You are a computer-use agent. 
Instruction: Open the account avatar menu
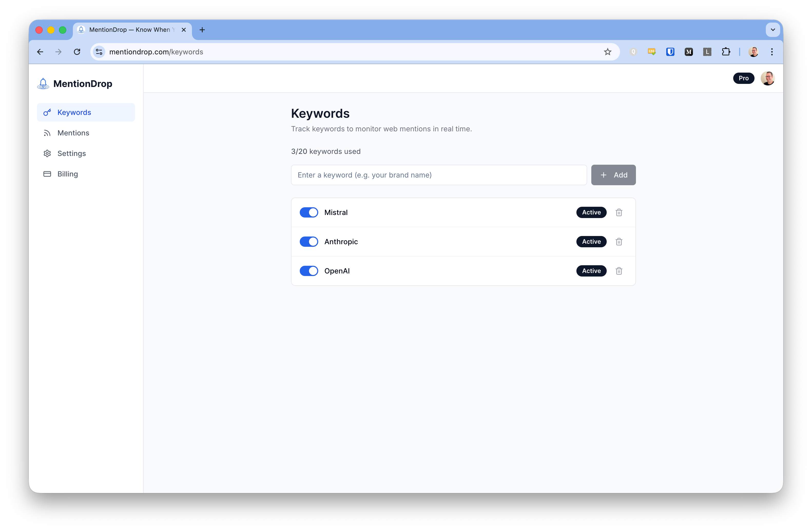point(768,78)
